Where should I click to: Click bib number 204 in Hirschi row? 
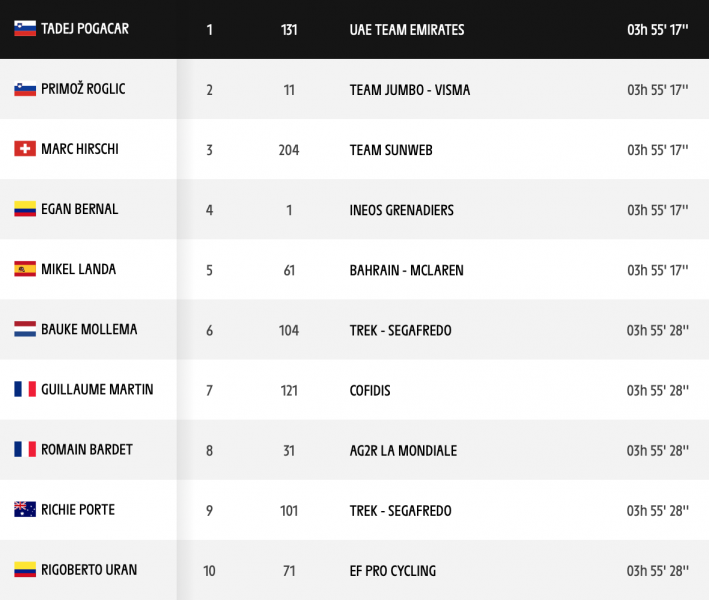(289, 150)
